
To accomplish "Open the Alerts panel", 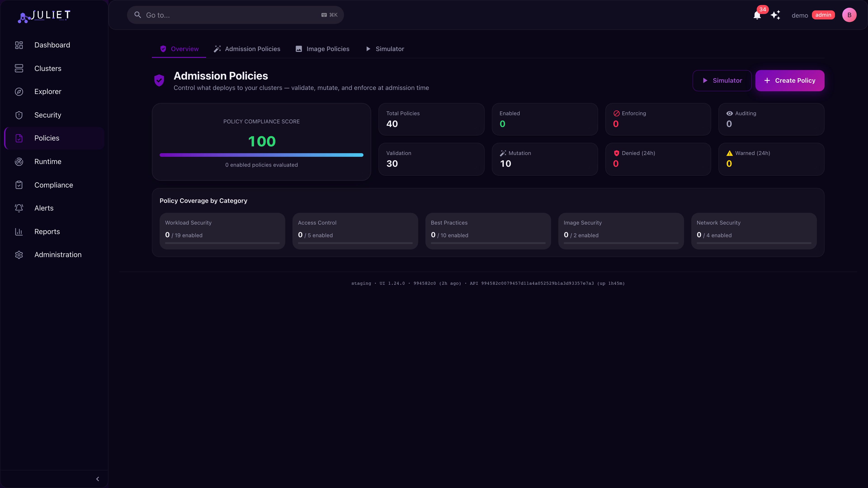I will click(x=44, y=208).
